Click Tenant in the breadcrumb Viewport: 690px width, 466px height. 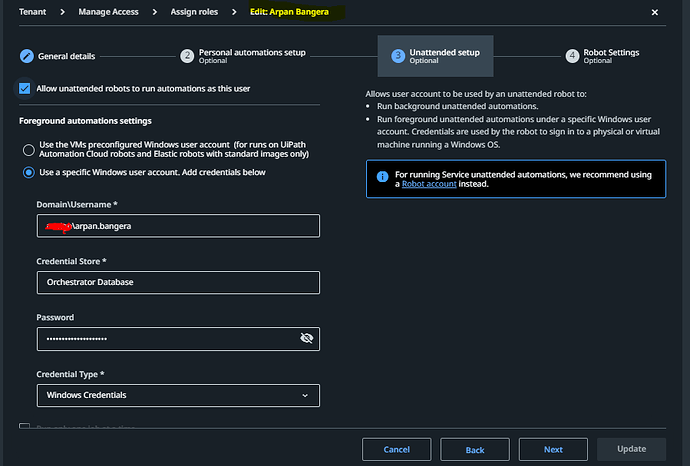(x=33, y=13)
